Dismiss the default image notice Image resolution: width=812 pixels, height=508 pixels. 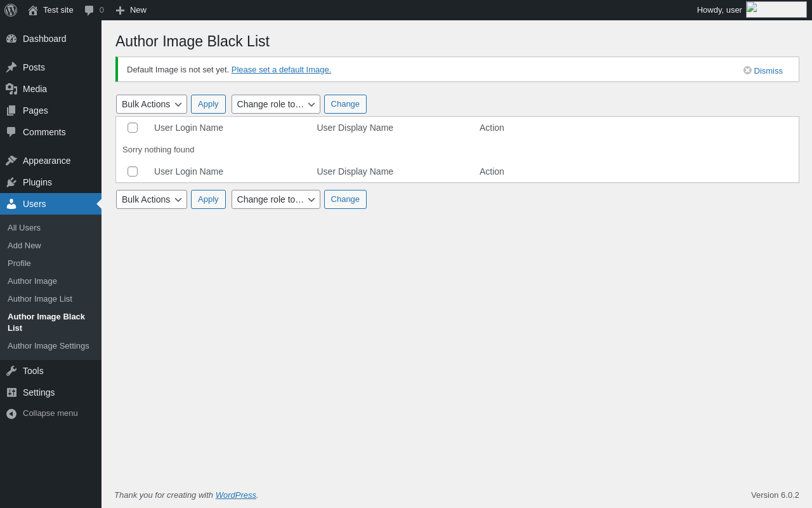tap(763, 70)
